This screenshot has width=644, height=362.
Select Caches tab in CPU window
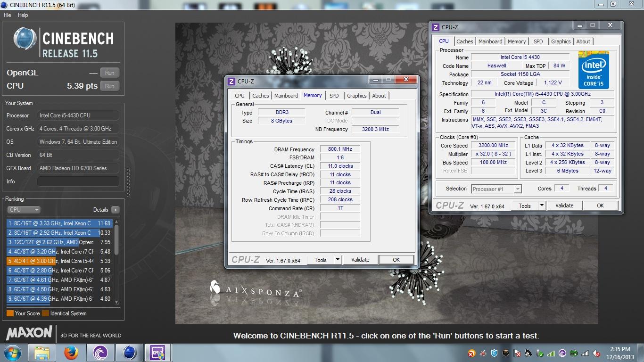point(464,41)
